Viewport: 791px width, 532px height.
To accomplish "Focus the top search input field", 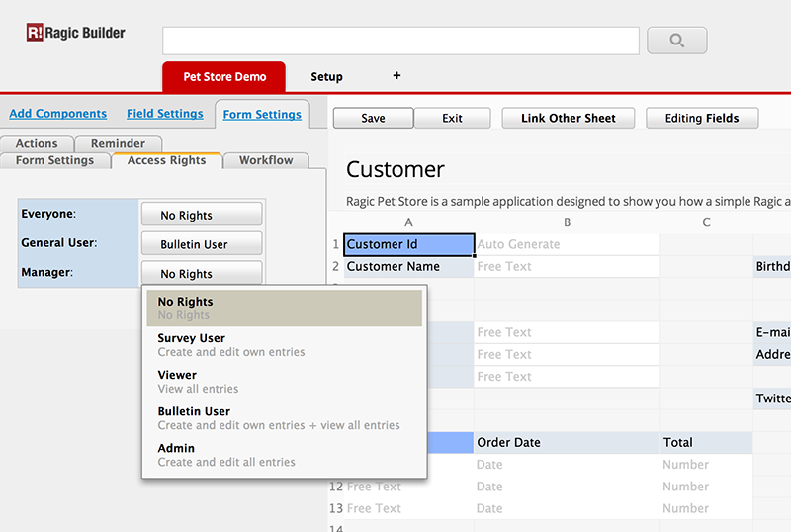I will coord(400,41).
